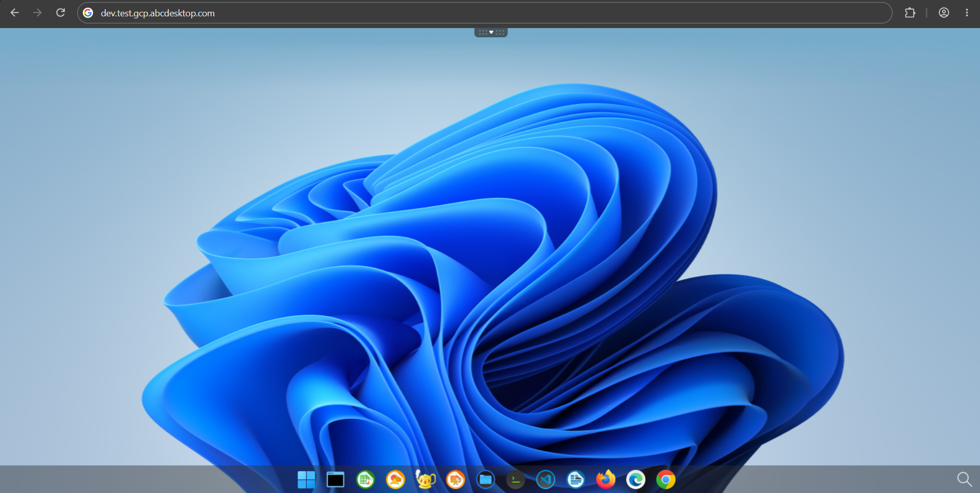Open Visual Studio Code from dock
The width and height of the screenshot is (980, 493).
[545, 480]
